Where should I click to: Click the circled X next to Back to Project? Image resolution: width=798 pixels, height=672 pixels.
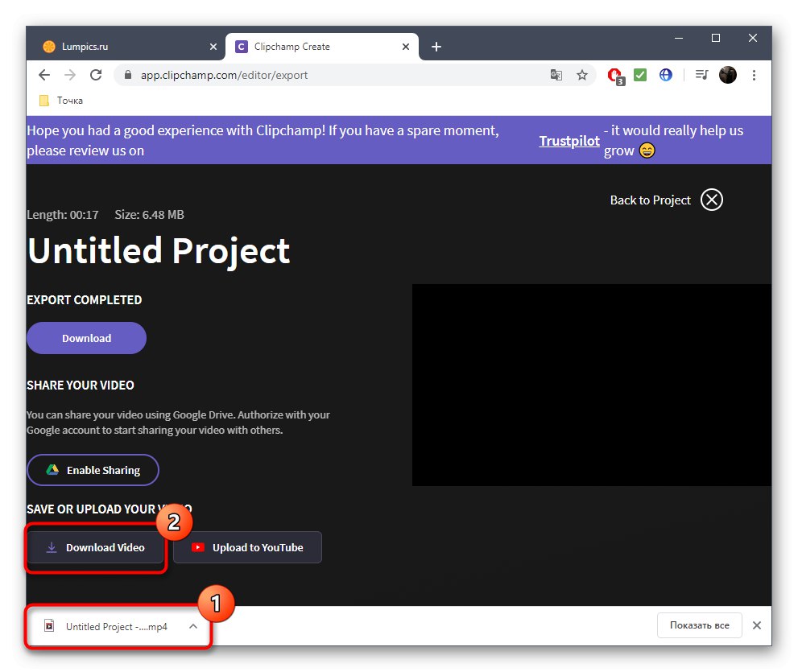(x=711, y=200)
